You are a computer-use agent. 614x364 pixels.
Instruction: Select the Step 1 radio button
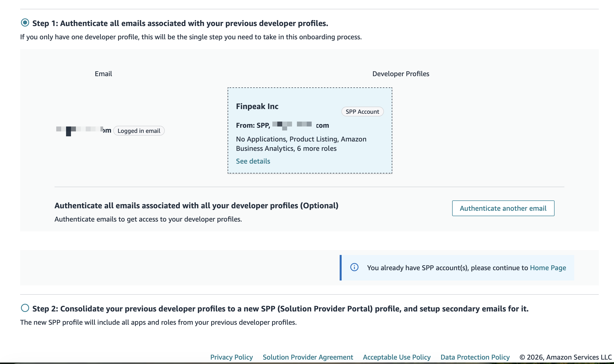(25, 23)
